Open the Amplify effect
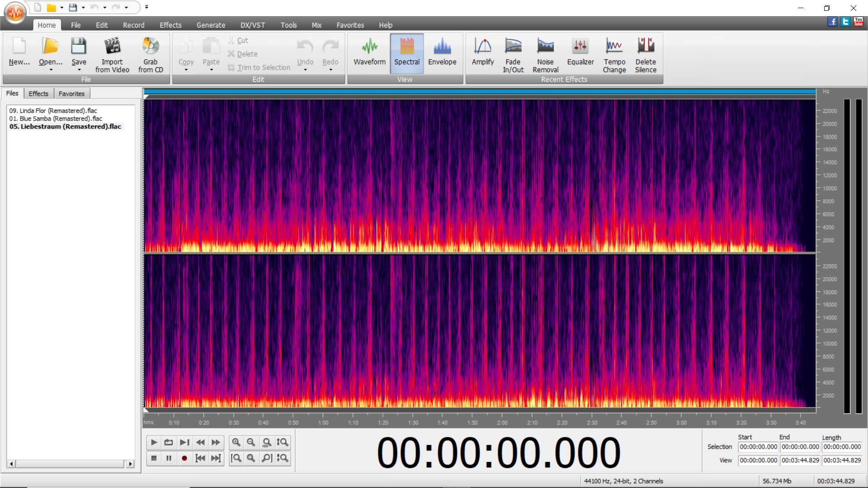868x488 pixels. coord(483,53)
